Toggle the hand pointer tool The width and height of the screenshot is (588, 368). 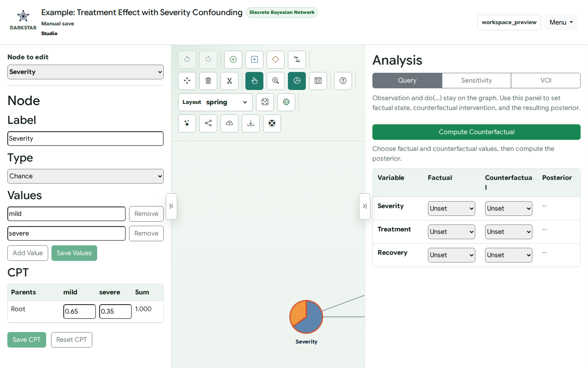coord(254,81)
